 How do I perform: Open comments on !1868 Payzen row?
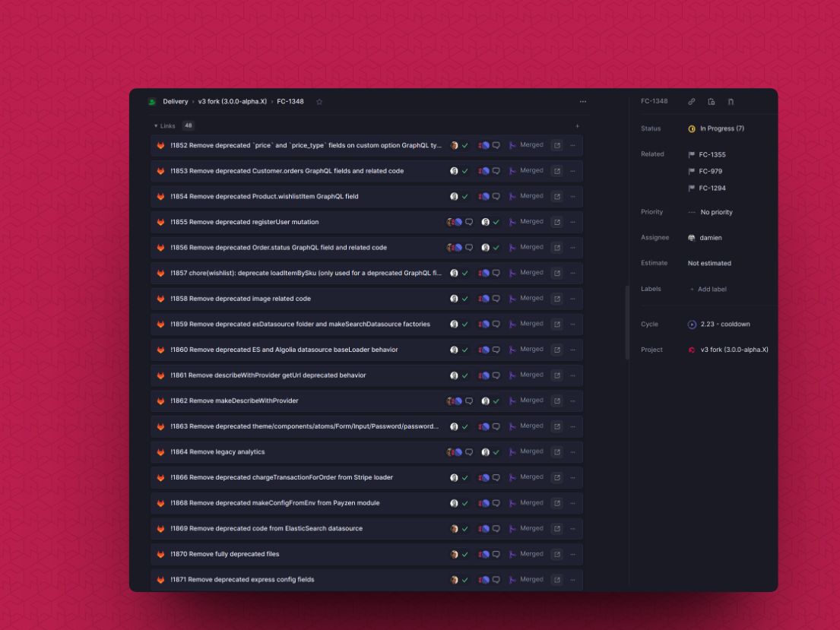tap(496, 503)
